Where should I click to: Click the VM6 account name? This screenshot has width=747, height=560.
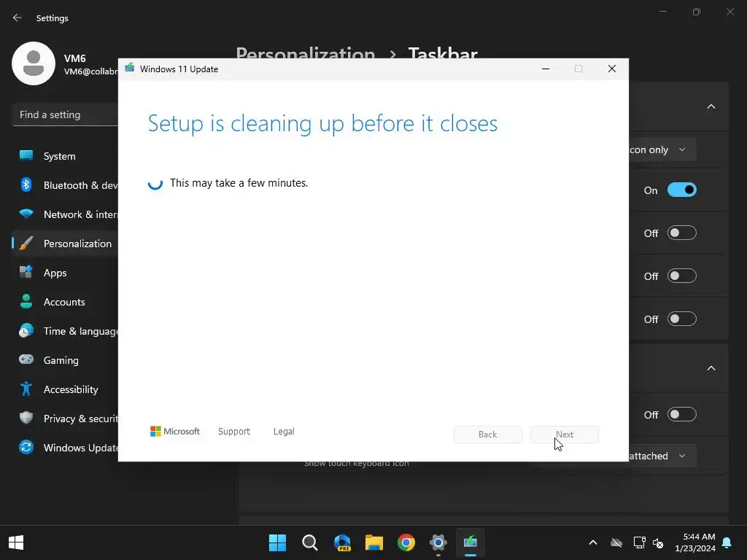coord(75,58)
